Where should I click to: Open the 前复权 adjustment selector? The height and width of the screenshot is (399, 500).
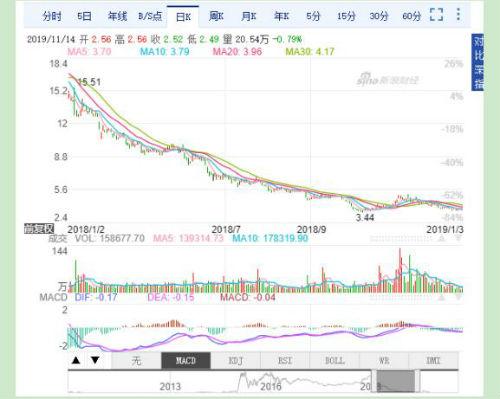(39, 229)
